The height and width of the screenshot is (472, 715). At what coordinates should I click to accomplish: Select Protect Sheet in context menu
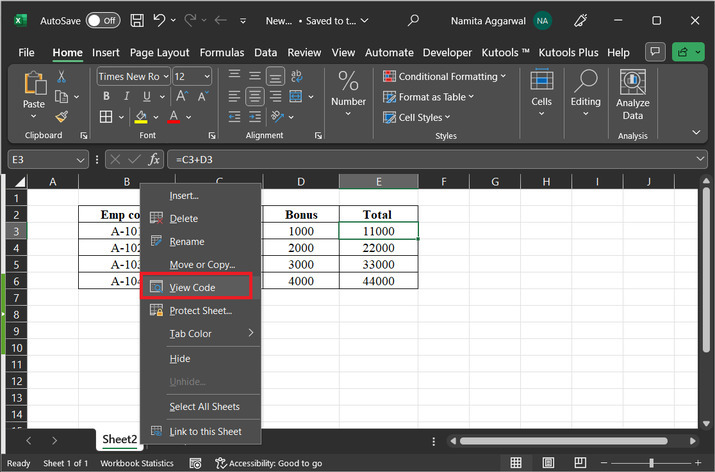point(200,310)
